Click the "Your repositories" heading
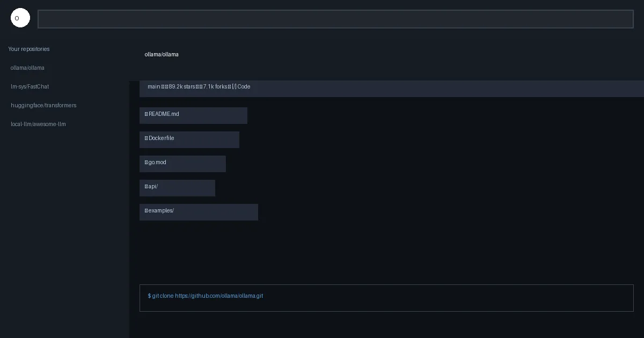 [x=29, y=49]
